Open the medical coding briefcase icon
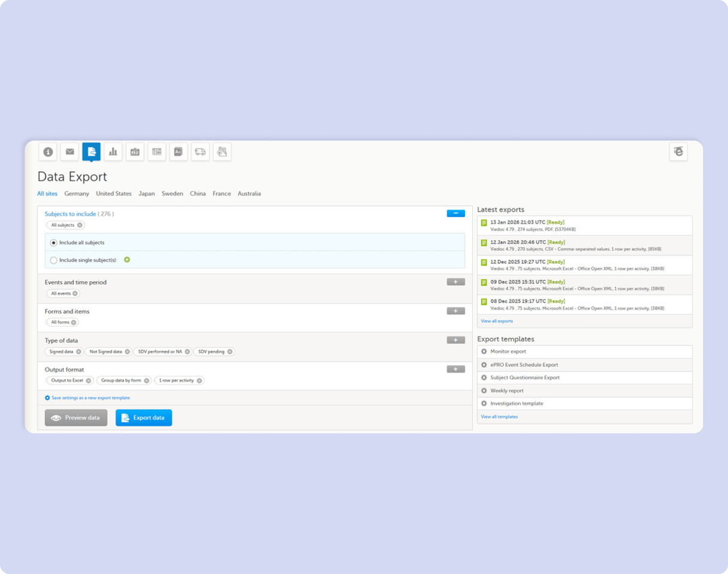728x574 pixels. [x=135, y=152]
